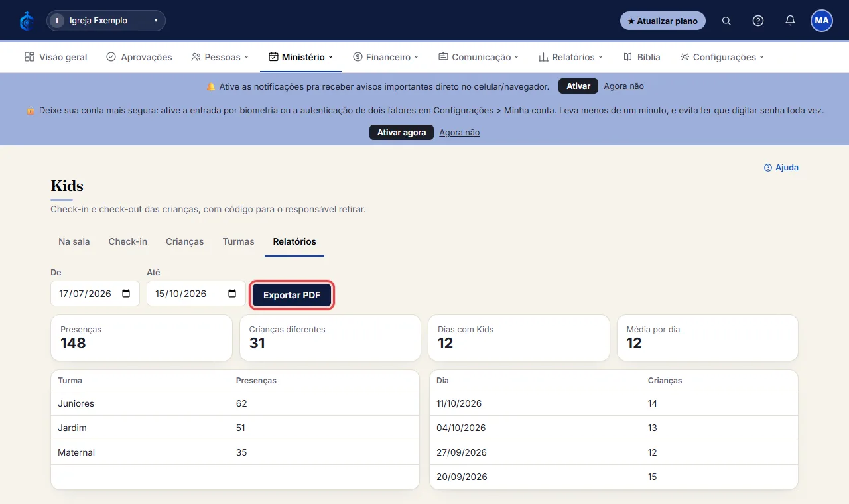The width and height of the screenshot is (849, 504).
Task: Click the 11/10/2026 date row
Action: (x=614, y=403)
